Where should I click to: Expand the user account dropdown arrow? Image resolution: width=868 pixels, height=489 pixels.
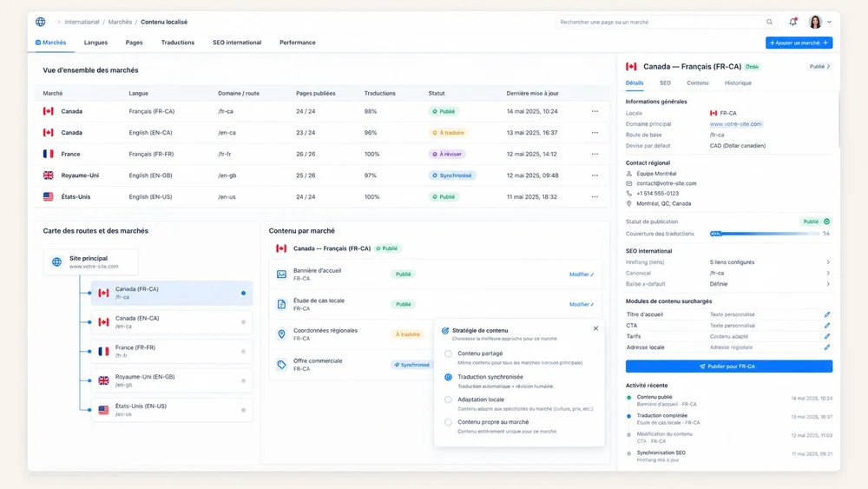coord(829,23)
